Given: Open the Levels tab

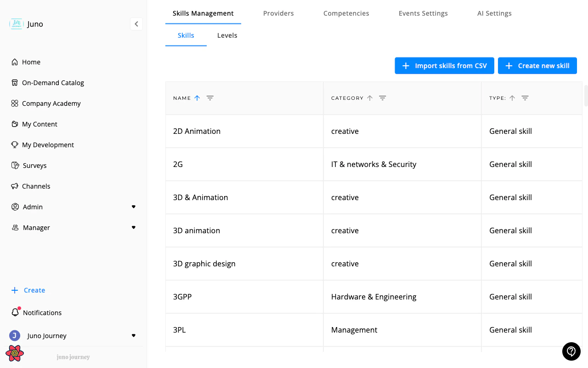Looking at the screenshot, I should point(227,35).
